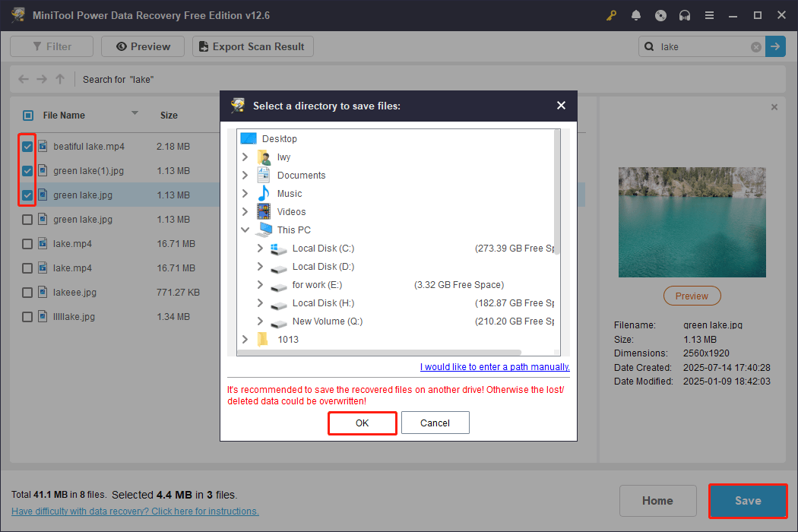798x532 pixels.
Task: Go back using the navigation back arrow
Action: pos(23,79)
